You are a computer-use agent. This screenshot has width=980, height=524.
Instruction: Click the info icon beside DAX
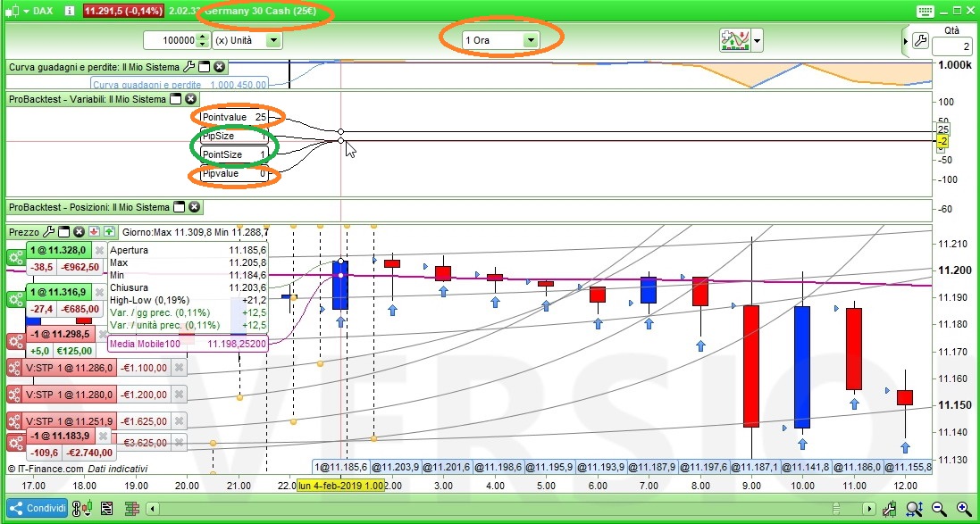coord(70,11)
